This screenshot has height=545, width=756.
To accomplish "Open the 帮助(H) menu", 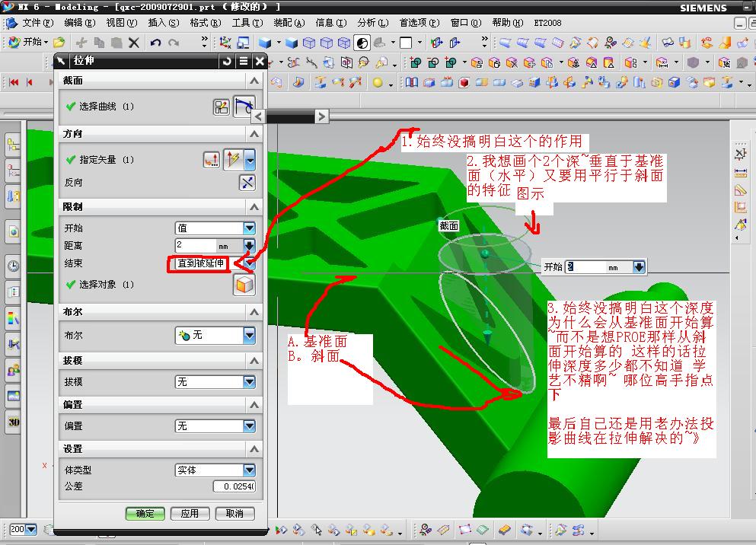I will (508, 23).
